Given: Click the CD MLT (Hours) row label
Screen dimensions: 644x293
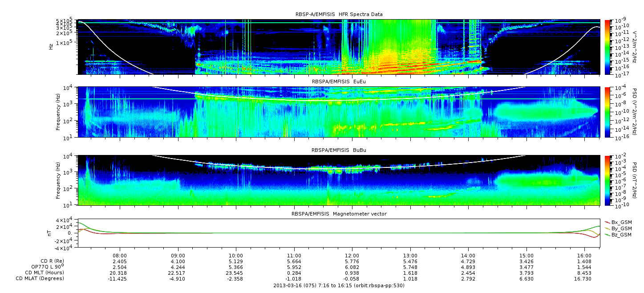Looking at the screenshot, I should [x=44, y=273].
